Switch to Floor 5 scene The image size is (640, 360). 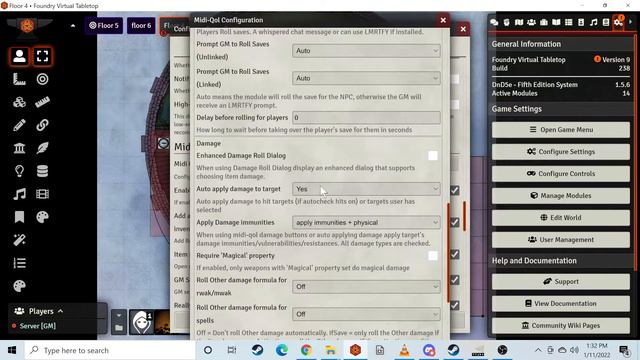(104, 25)
